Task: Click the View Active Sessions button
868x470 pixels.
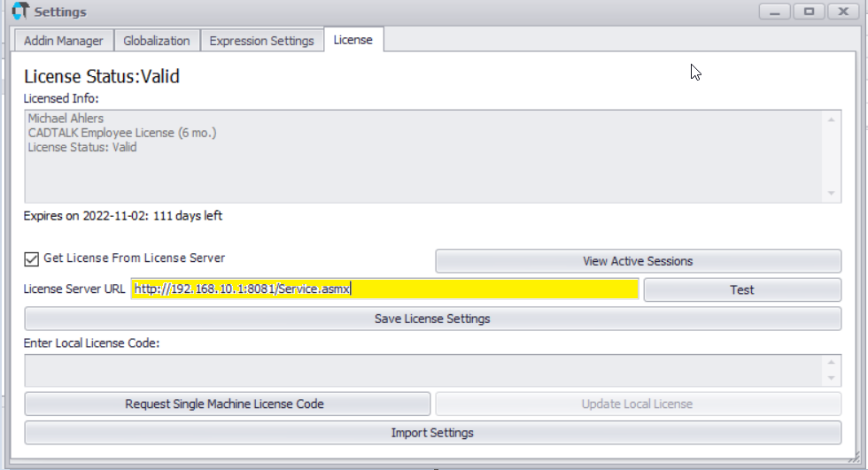Action: [638, 261]
